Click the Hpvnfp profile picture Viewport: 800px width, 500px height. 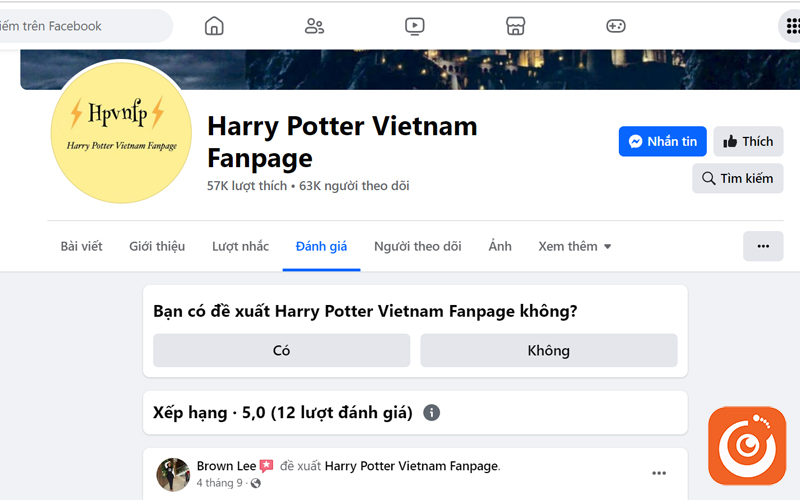pyautogui.click(x=121, y=133)
